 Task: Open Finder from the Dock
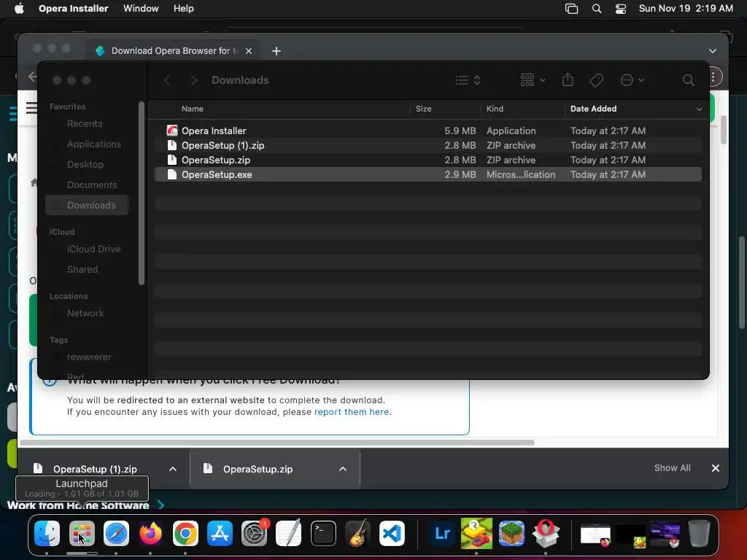(47, 533)
